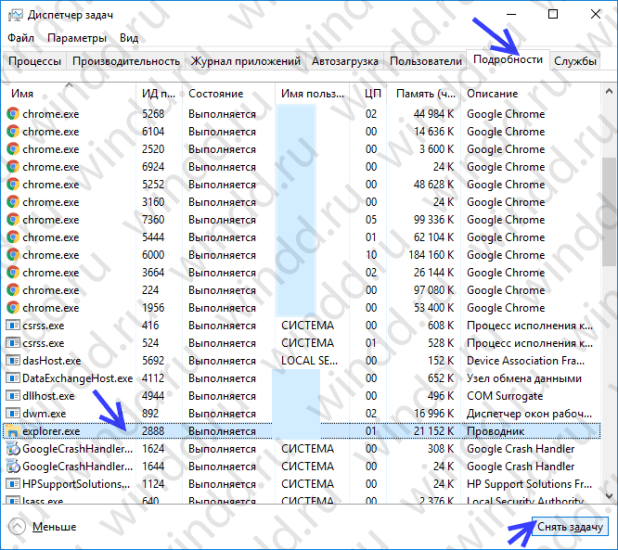Viewport: 618px width, 550px height.
Task: Select the explorer.exe process name
Action: click(x=51, y=431)
